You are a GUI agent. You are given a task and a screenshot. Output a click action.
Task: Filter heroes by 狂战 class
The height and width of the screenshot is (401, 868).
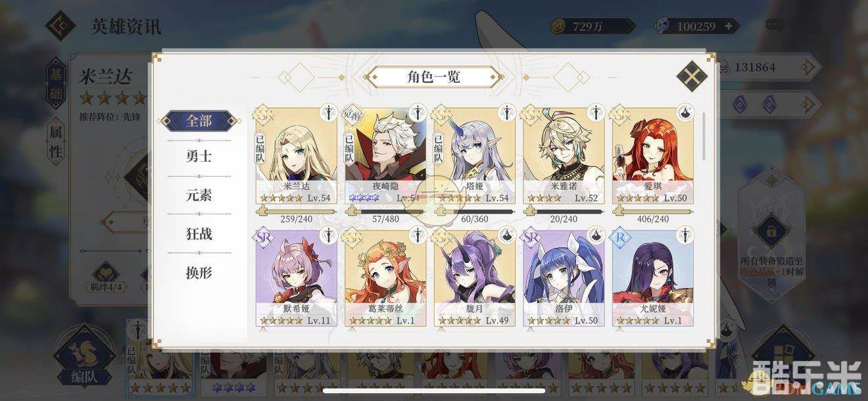tap(199, 234)
